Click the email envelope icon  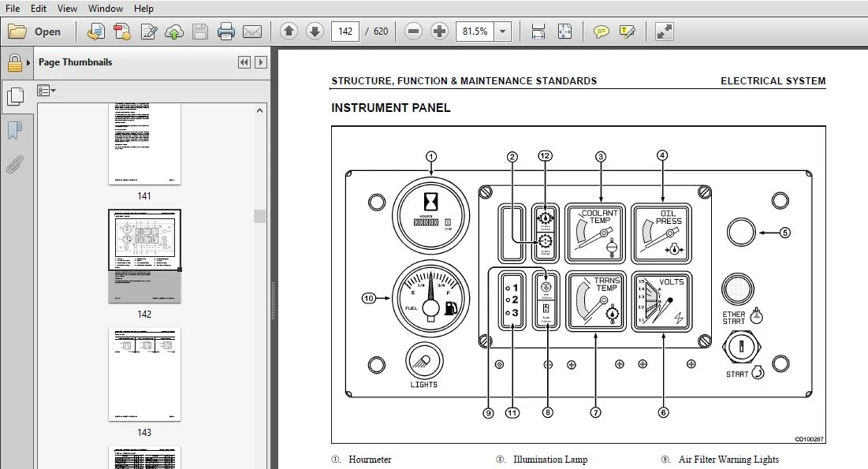coord(251,32)
